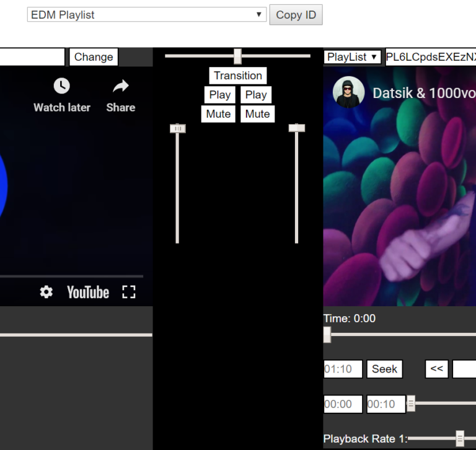Open the PlayList type dropdown
Screen dimensions: 476x450
(352, 57)
